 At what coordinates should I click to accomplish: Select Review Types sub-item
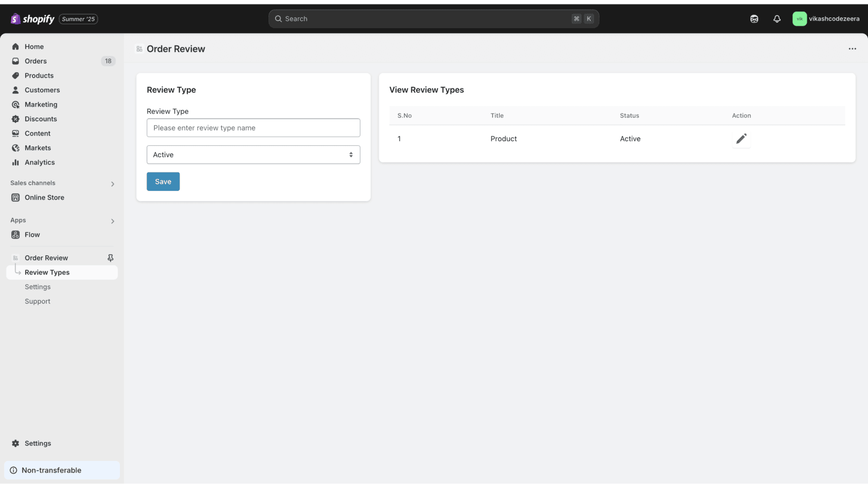point(62,273)
